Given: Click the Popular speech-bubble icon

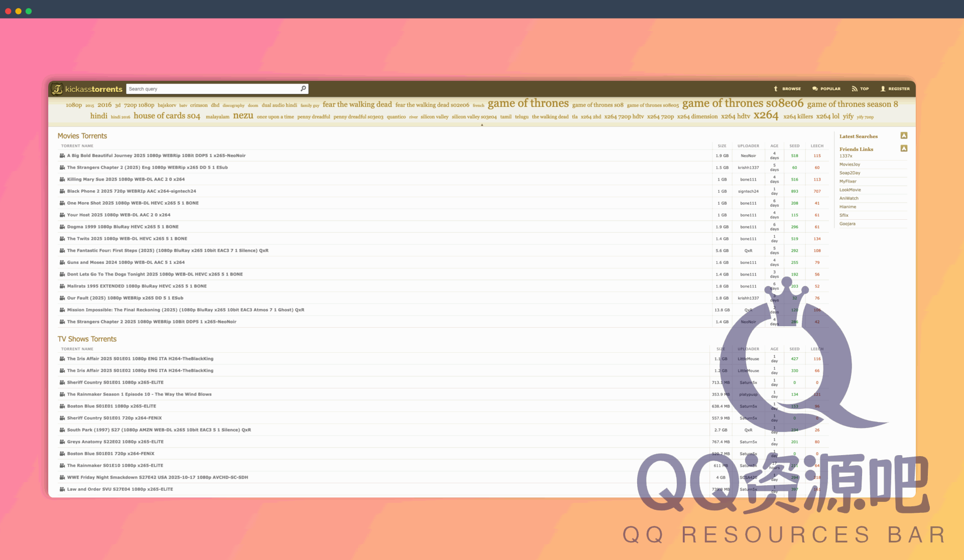Looking at the screenshot, I should [x=815, y=89].
